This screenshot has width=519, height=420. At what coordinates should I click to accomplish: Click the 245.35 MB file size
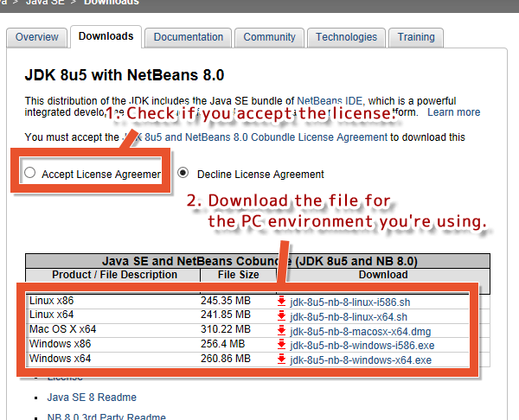coord(226,301)
